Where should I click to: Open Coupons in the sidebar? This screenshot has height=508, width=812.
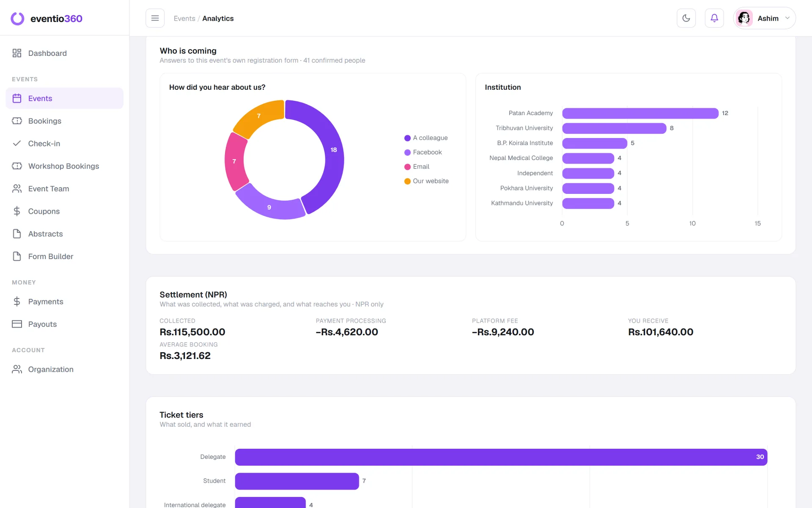[x=64, y=211]
